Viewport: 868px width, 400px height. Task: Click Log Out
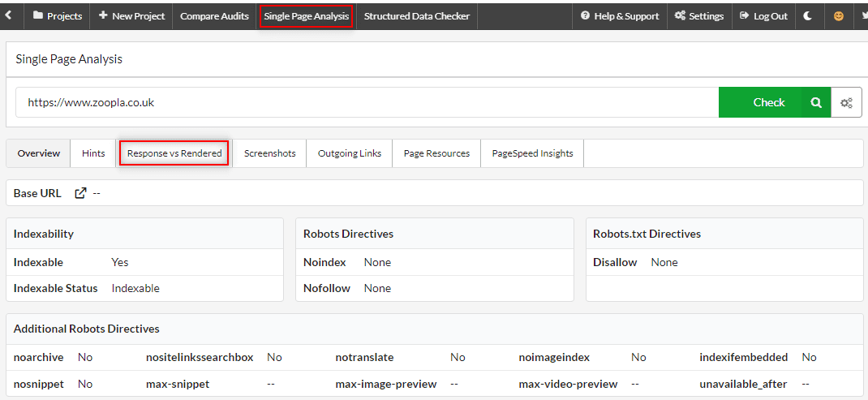[x=763, y=15]
